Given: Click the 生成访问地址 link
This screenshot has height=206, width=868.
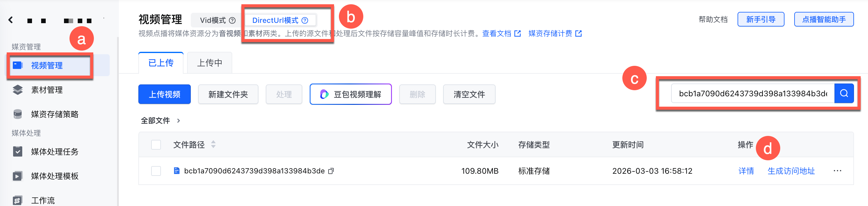Looking at the screenshot, I should pyautogui.click(x=791, y=171).
